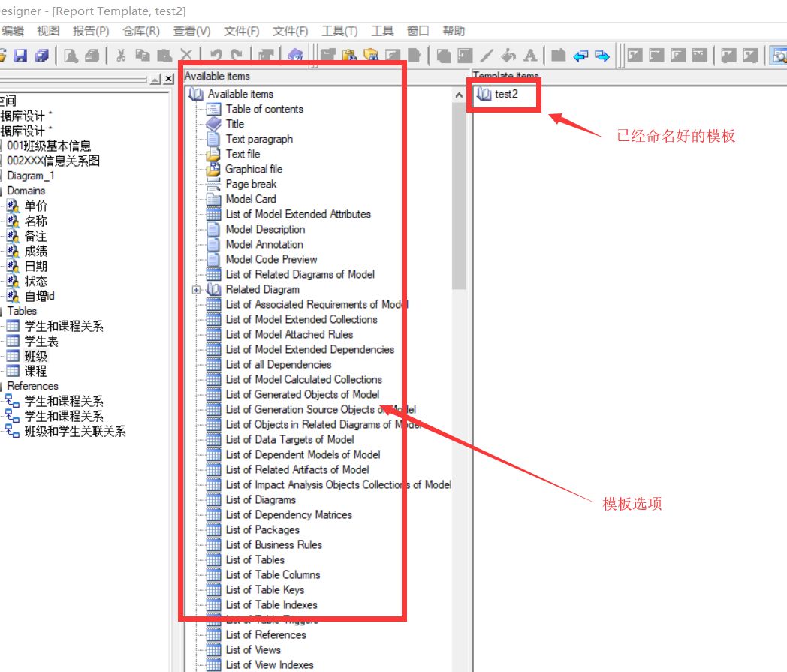Click the line pen format icon
The image size is (787, 672).
pos(487,56)
